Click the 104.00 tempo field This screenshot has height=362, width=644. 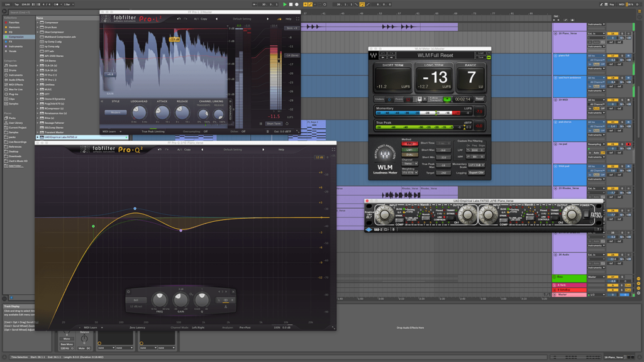click(25, 4)
